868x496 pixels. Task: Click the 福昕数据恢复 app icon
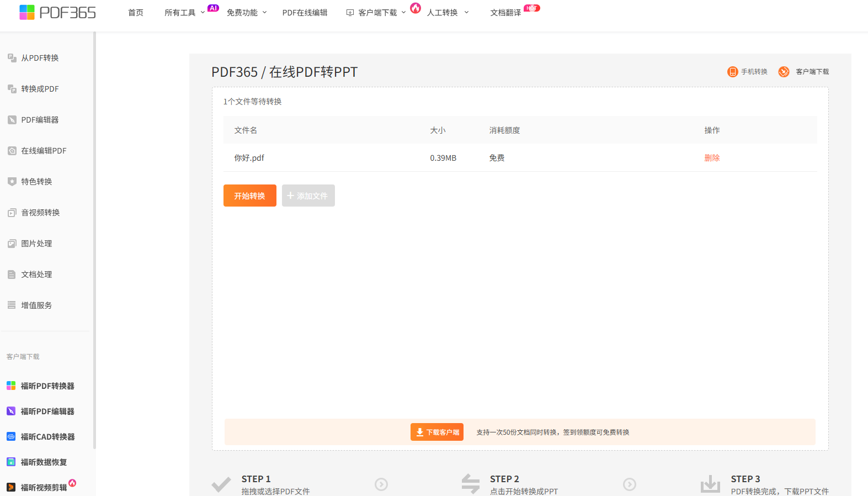[x=11, y=462]
